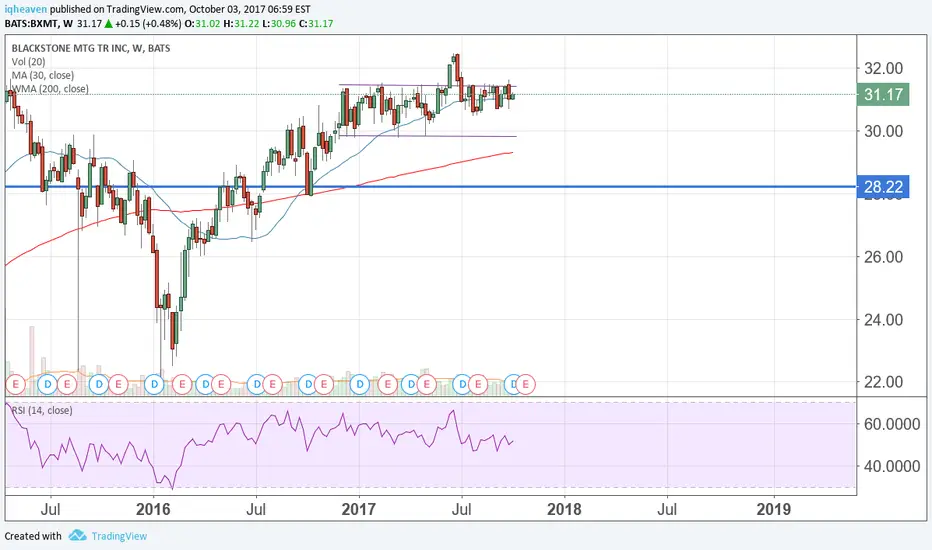Screen dimensions: 932x550
Task: Click the 2019 time axis label
Action: (x=773, y=510)
